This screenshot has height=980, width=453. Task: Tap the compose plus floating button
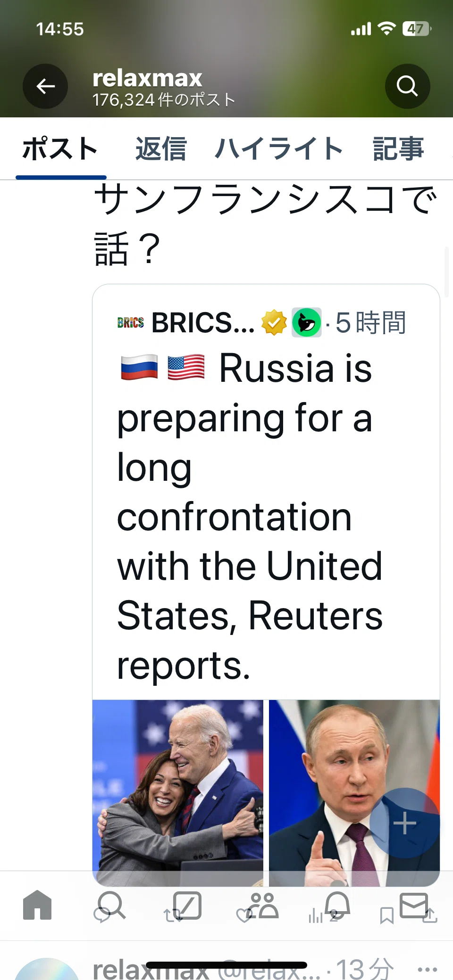coord(404,824)
